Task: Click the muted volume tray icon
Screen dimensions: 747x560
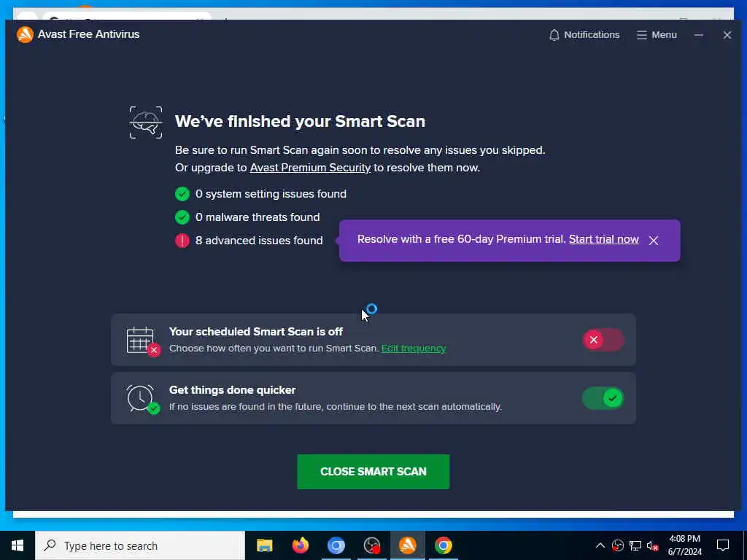Action: point(653,545)
